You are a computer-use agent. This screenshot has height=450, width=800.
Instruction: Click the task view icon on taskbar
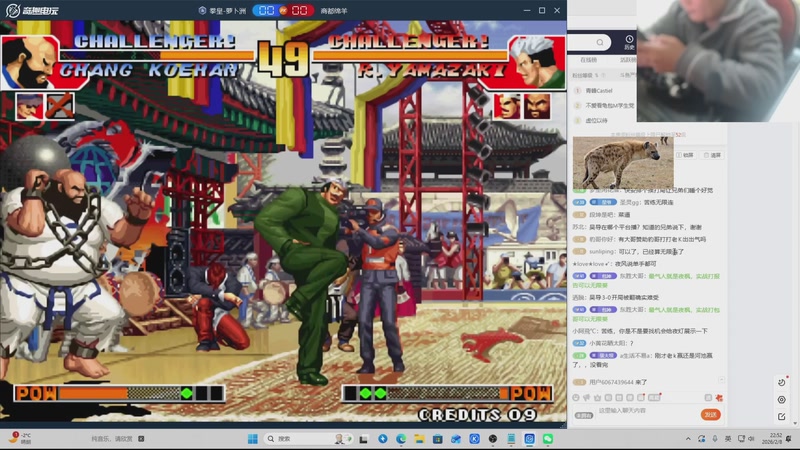(x=364, y=439)
